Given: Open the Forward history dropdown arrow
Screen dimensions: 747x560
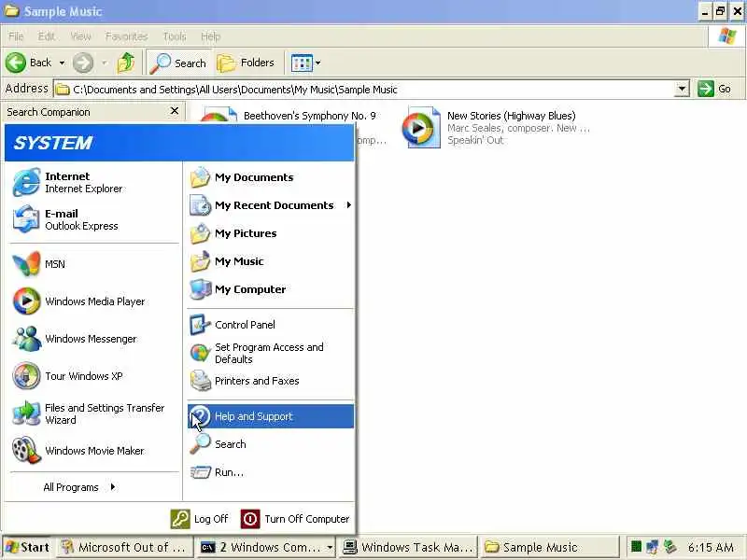Looking at the screenshot, I should (105, 63).
